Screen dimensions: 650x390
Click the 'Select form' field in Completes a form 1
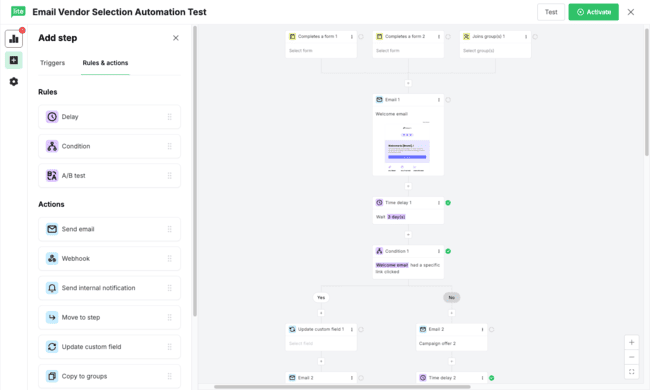tap(301, 51)
